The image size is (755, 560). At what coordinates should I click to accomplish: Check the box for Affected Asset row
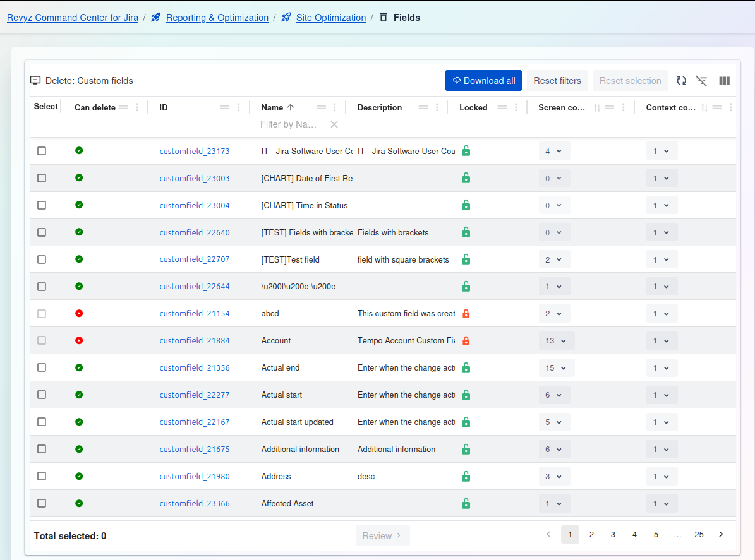pos(42,503)
